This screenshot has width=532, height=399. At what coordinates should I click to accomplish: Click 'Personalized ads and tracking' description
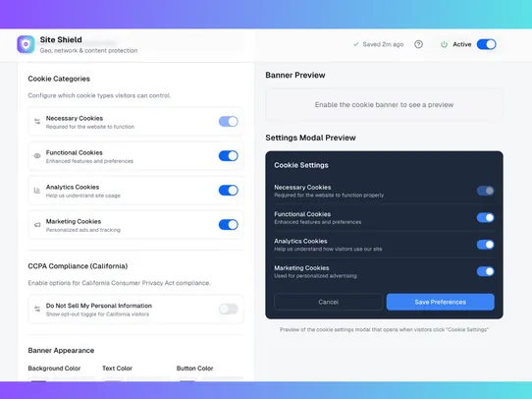tap(83, 230)
